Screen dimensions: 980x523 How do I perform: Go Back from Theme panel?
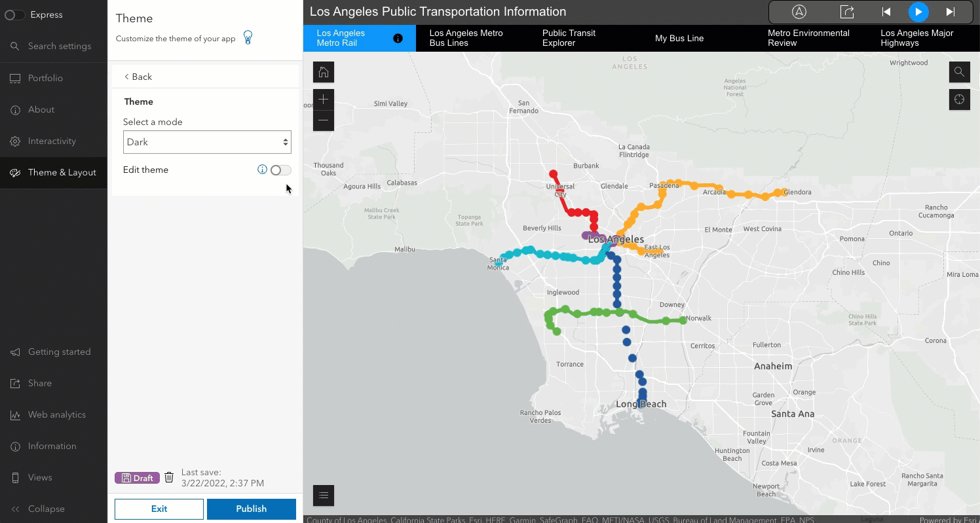pos(138,77)
